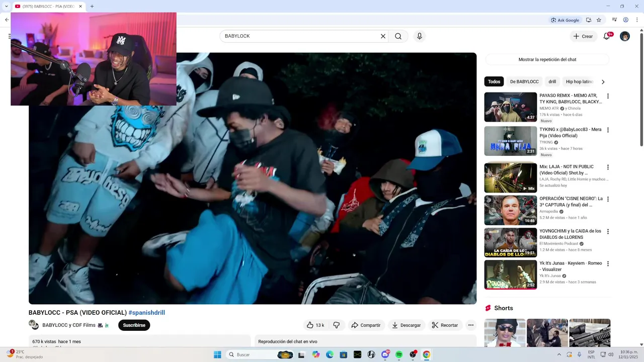The width and height of the screenshot is (644, 362).
Task: Share video with Compartir button
Action: 366,325
